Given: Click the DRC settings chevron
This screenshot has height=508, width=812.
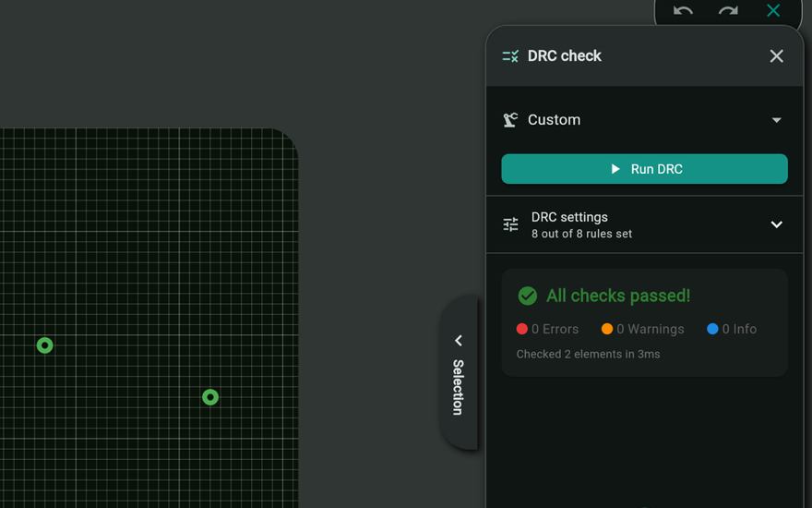Looking at the screenshot, I should click(776, 224).
